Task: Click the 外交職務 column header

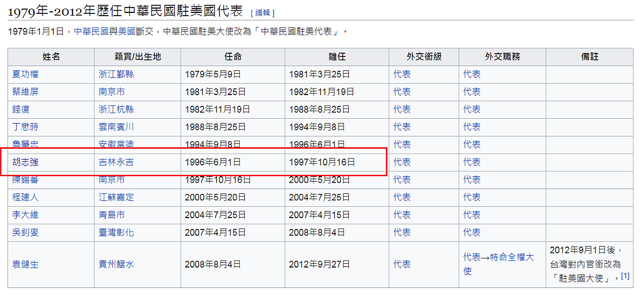Action: [x=502, y=56]
